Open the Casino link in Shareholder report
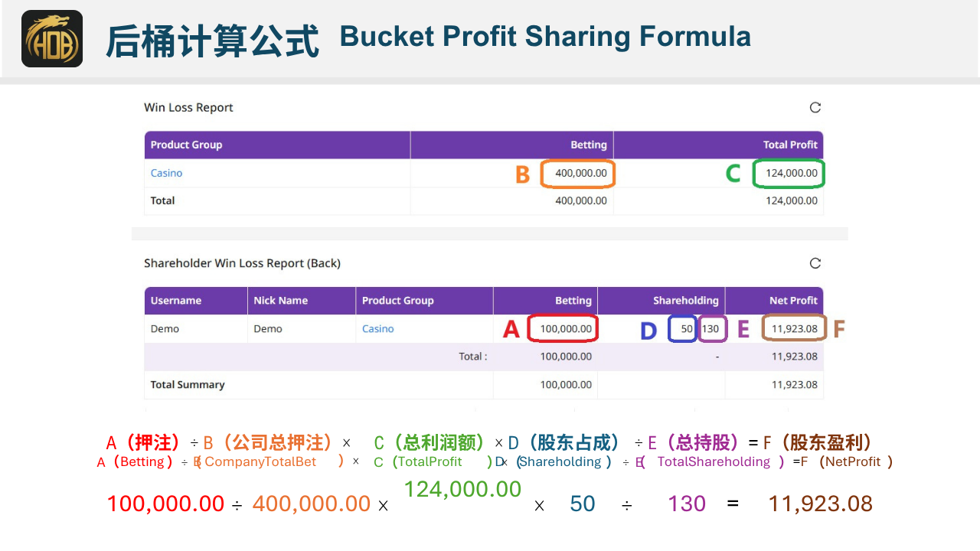This screenshot has width=980, height=551. pos(377,329)
